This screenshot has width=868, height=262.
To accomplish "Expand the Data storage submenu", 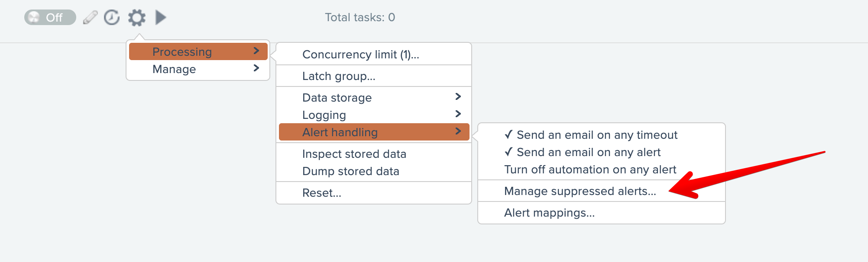I will [373, 98].
